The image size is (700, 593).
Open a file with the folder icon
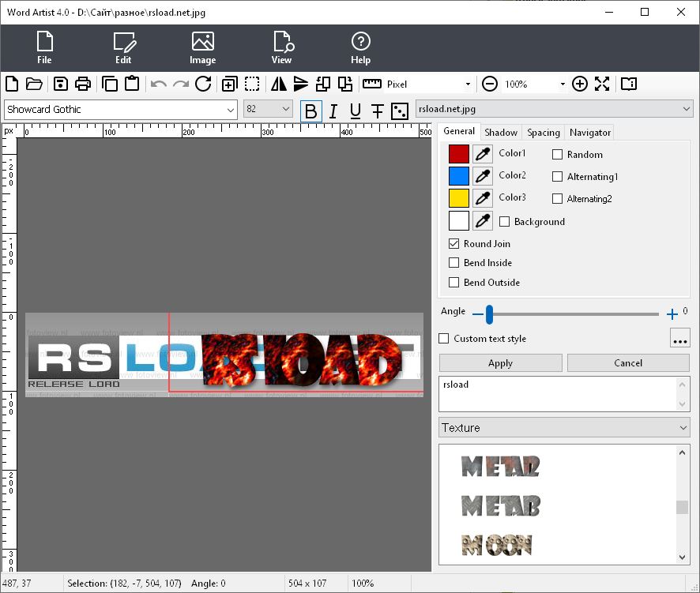pos(35,84)
